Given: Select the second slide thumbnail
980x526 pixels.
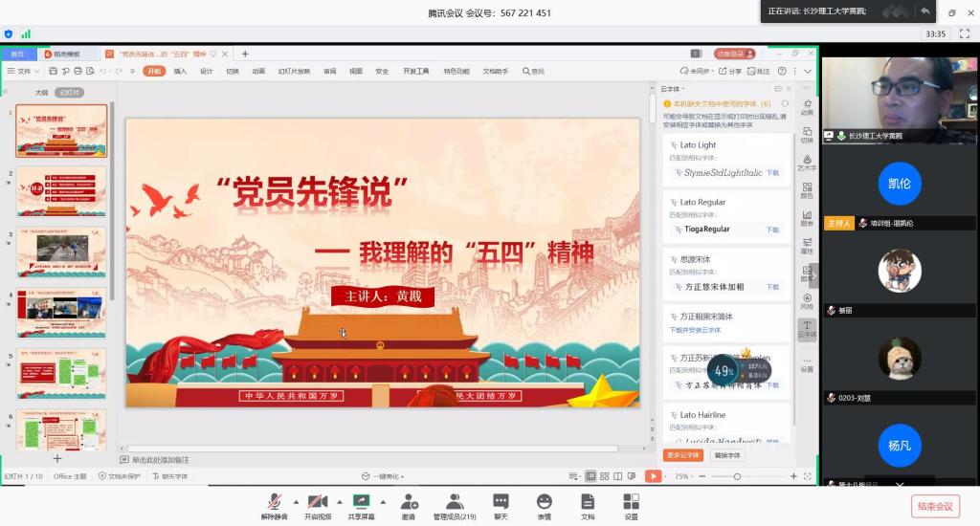Looking at the screenshot, I should 61,190.
